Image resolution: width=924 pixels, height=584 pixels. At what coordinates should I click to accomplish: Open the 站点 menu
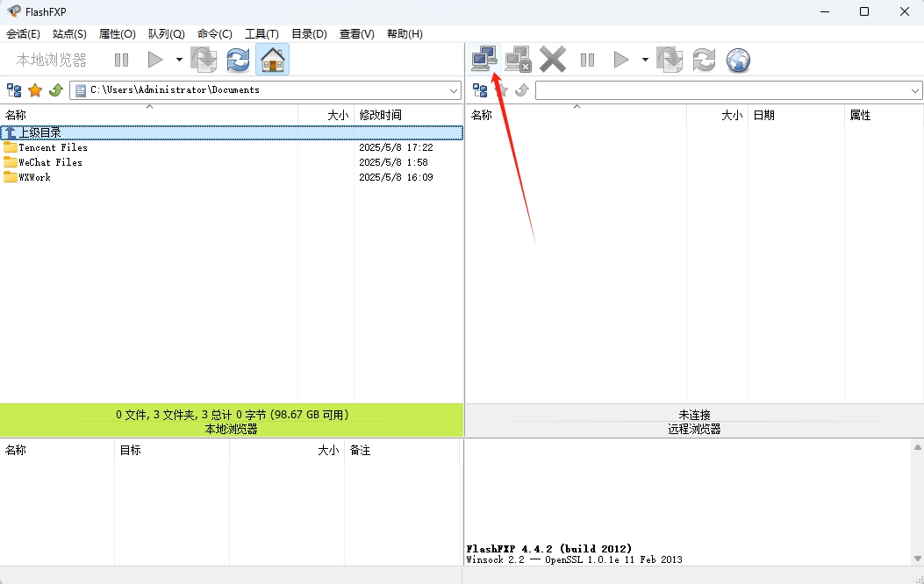pyautogui.click(x=69, y=33)
